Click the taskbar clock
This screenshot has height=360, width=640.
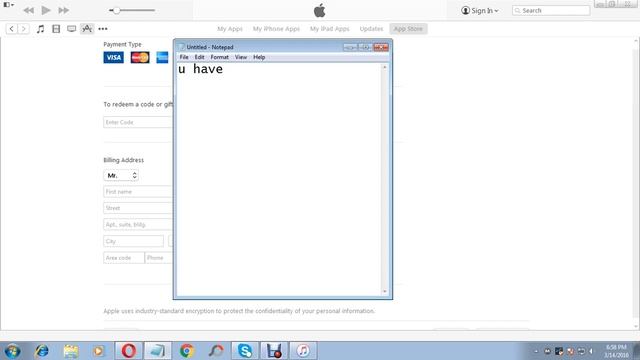point(616,351)
